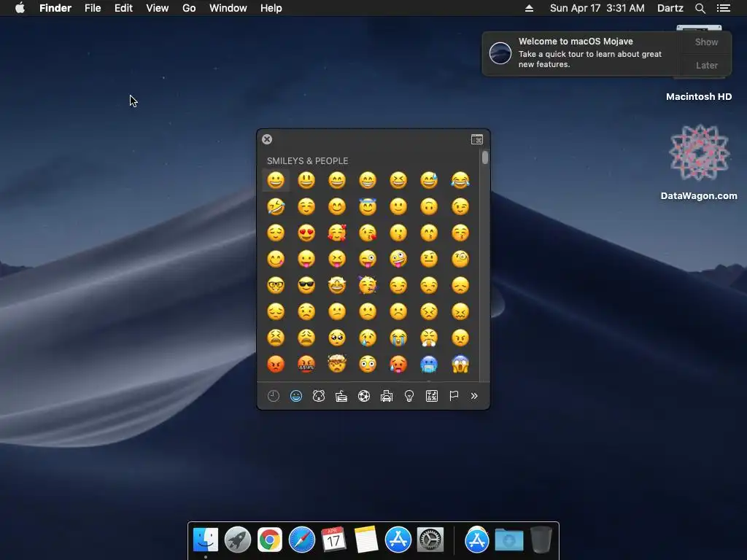
Task: Select the star-struck face emoji
Action: pyautogui.click(x=337, y=285)
